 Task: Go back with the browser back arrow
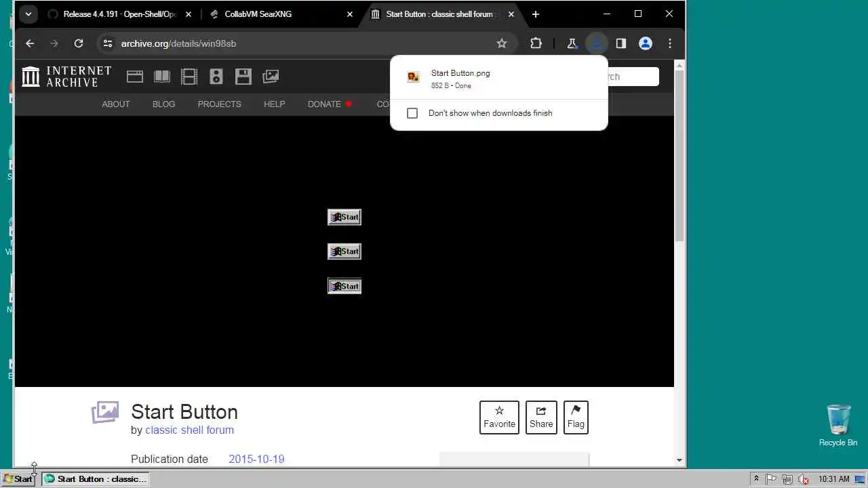[30, 43]
